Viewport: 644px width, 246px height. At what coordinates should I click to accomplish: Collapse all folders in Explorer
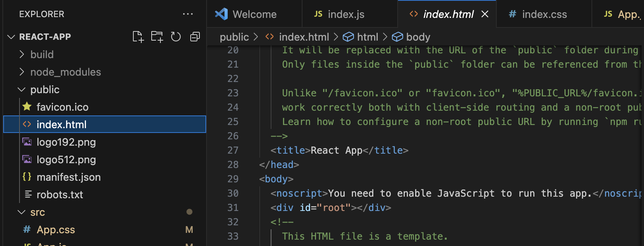click(x=195, y=37)
